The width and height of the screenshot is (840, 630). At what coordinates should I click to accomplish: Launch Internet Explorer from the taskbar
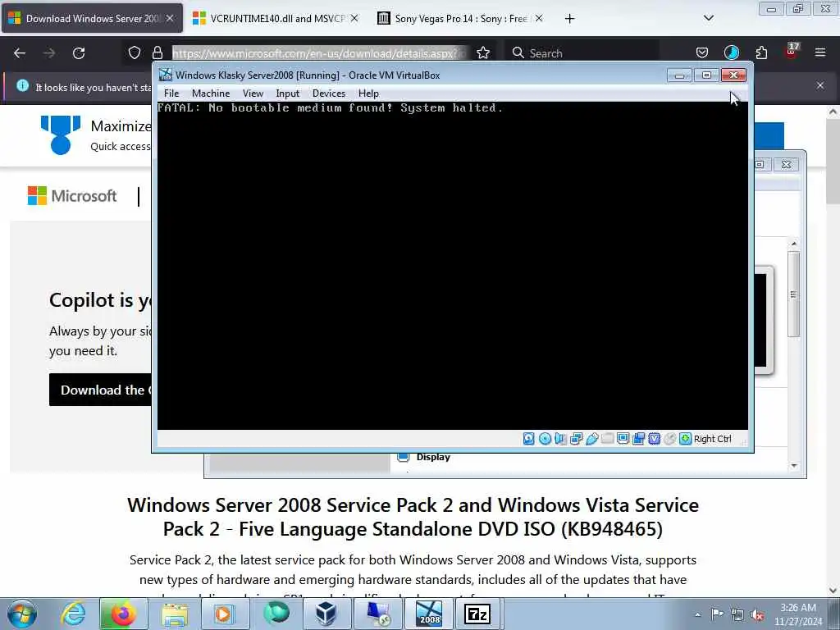pos(73,614)
